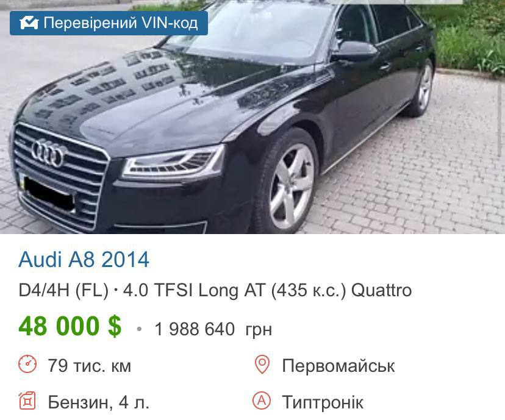Click the Перевірений VIN-код badge
The height and width of the screenshot is (420, 505).
tap(109, 23)
